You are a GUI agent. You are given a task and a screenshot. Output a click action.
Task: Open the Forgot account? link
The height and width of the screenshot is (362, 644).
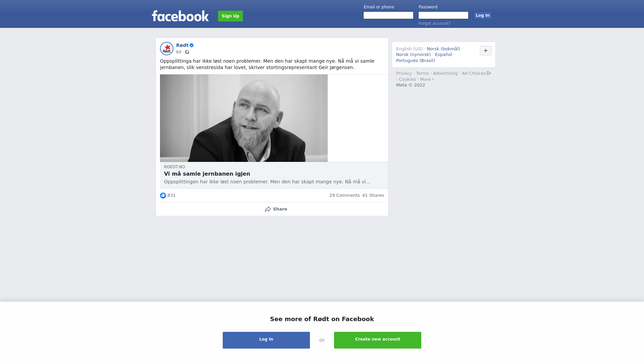point(434,23)
